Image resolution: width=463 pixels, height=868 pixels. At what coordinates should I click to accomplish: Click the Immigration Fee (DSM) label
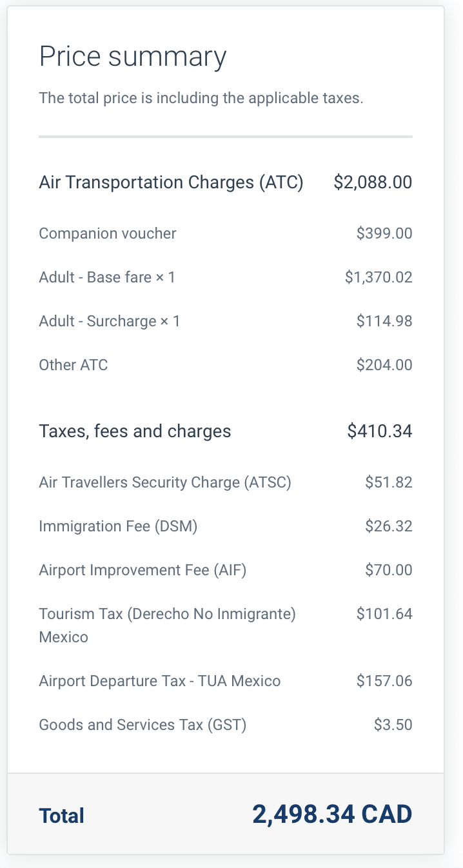click(118, 526)
